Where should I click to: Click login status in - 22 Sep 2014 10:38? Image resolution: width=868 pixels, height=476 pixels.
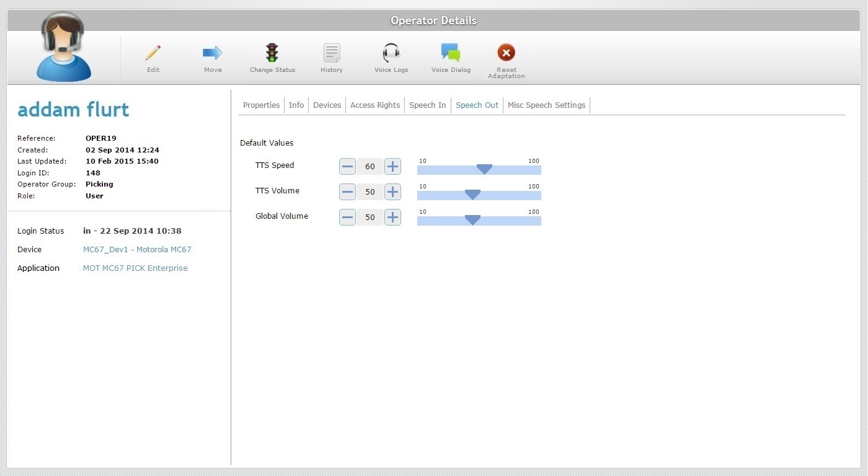pyautogui.click(x=132, y=231)
